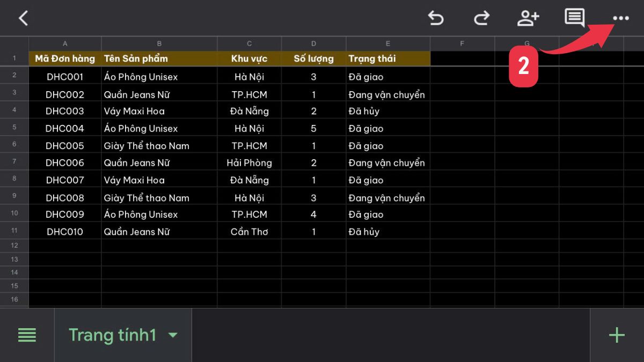This screenshot has width=644, height=362.
Task: Select column E header
Action: (387, 43)
